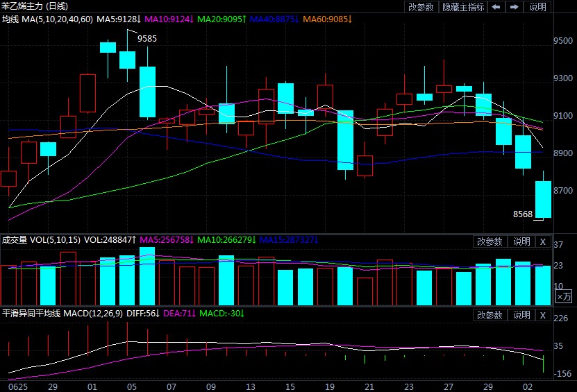Close the volume indicator panel with X
The image size is (577, 392).
click(x=543, y=241)
